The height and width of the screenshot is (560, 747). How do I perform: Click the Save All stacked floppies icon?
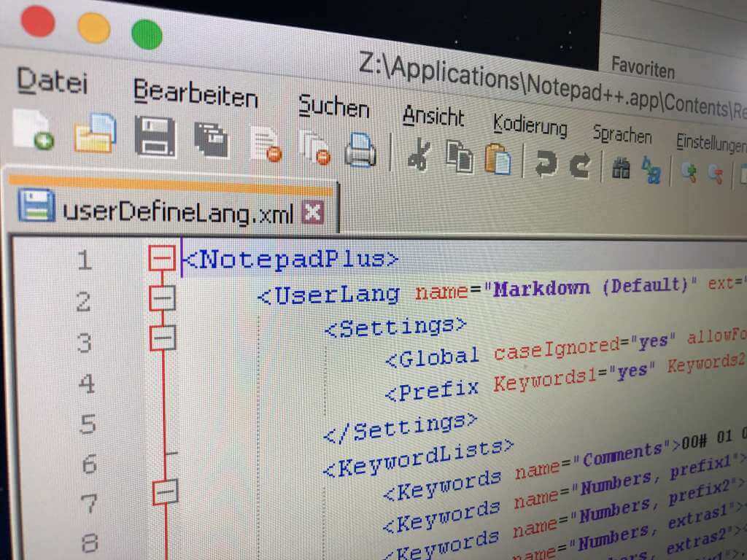211,140
